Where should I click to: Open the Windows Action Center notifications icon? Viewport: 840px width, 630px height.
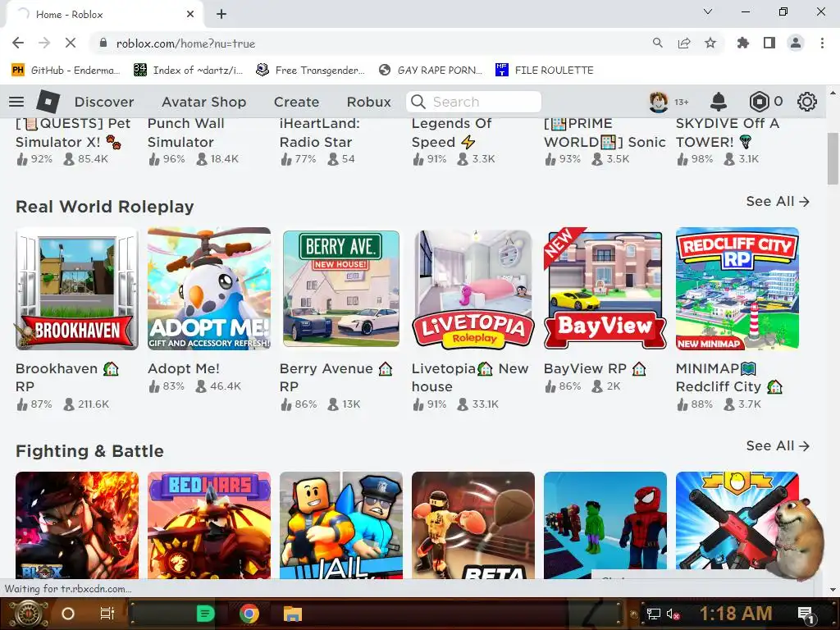tap(806, 615)
